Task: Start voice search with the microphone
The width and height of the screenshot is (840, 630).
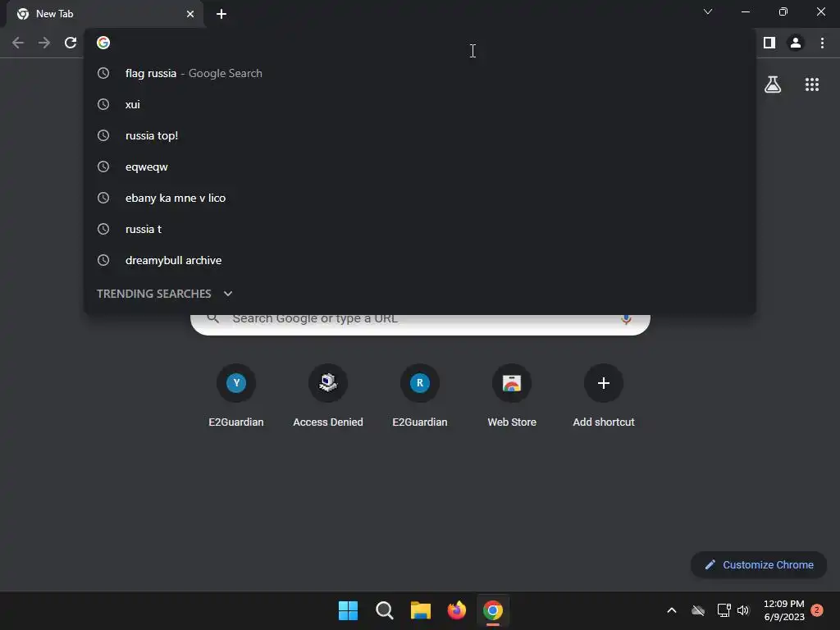Action: (626, 319)
